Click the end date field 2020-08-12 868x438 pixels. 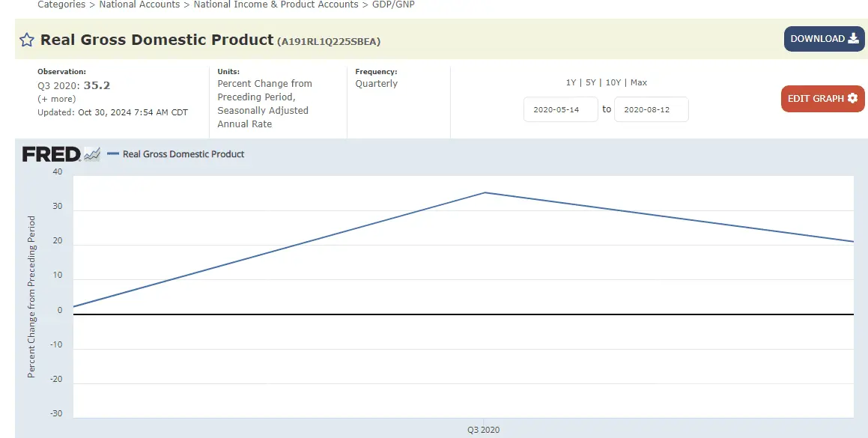point(651,109)
